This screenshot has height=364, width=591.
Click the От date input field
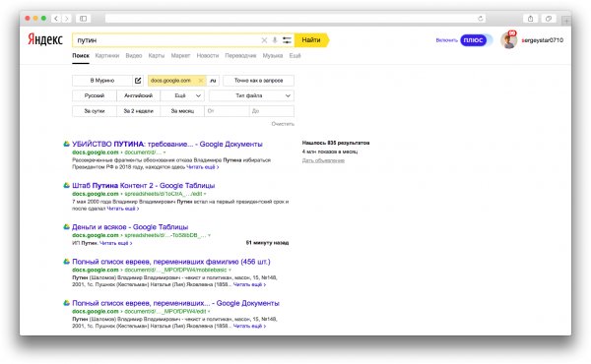pos(227,111)
